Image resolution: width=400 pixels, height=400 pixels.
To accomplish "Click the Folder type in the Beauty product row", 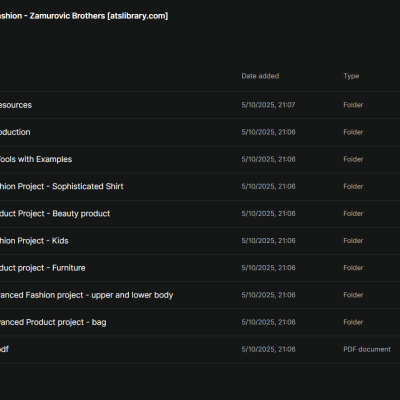I will click(x=353, y=214).
